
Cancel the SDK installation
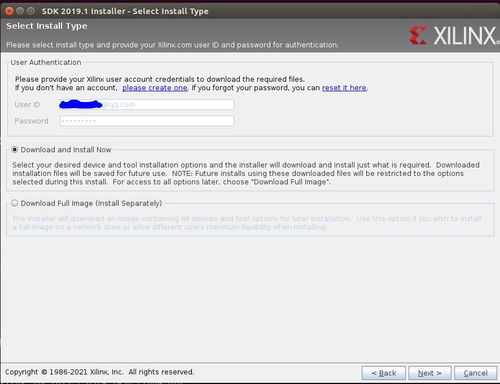point(475,373)
